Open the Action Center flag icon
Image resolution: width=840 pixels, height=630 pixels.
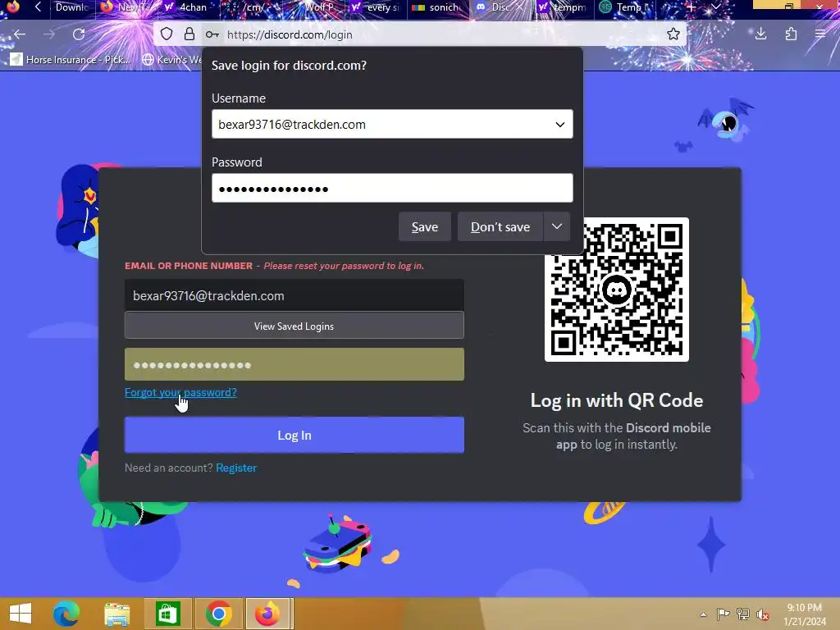[x=723, y=614]
